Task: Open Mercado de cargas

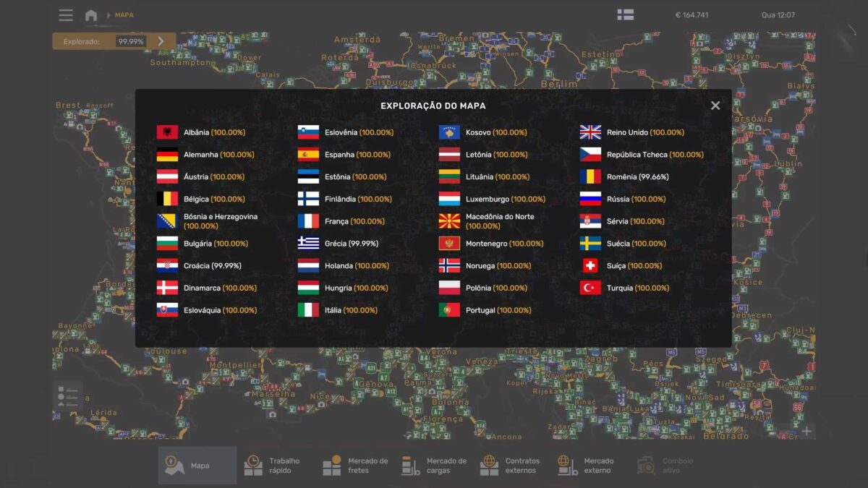Action: point(435,466)
